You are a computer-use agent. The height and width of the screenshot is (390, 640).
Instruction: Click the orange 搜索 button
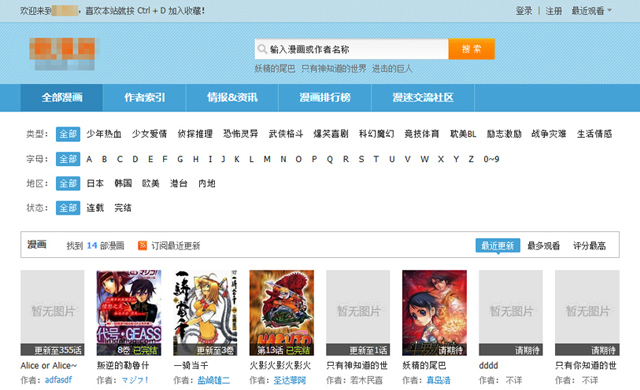[471, 49]
